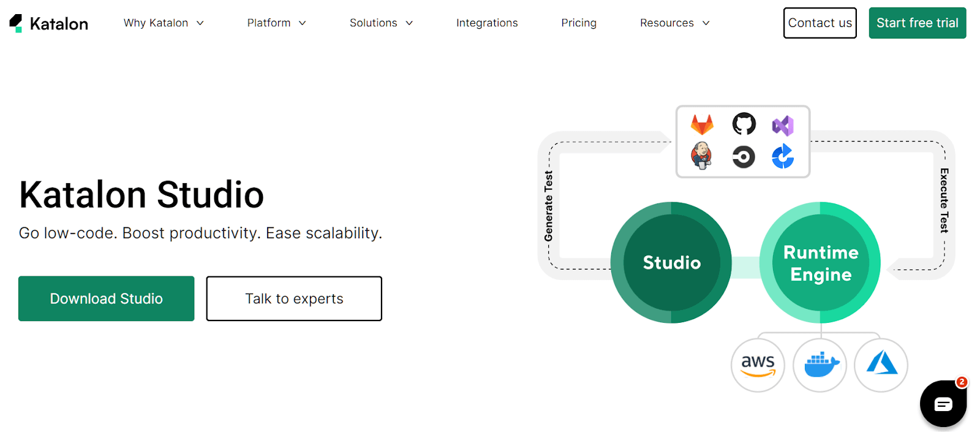Click the GitHub octocat icon
Screen dimensions: 980x435
tap(744, 124)
